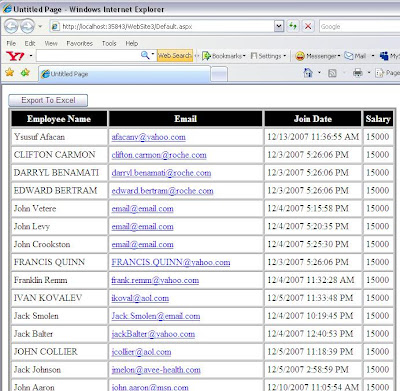Open the clifton.carmon@roche.com link

(159, 155)
